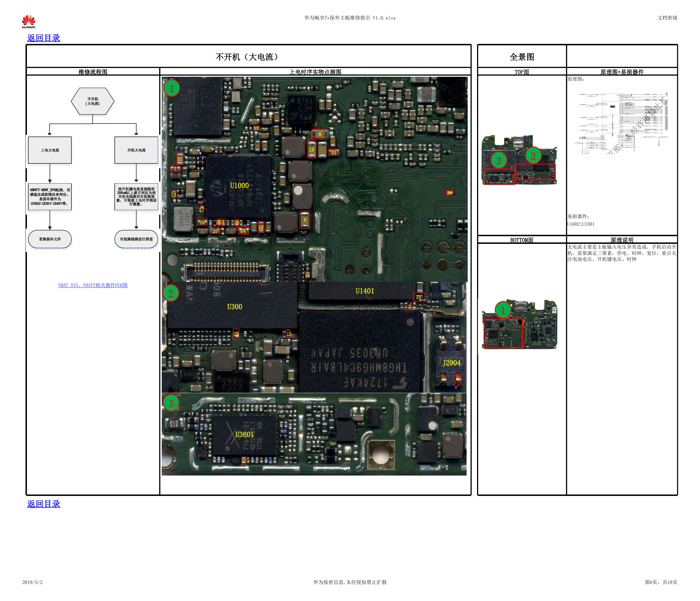Click the 无电流主要是主板输入电压 explanation paragraph
700x601 pixels.
coord(622,253)
